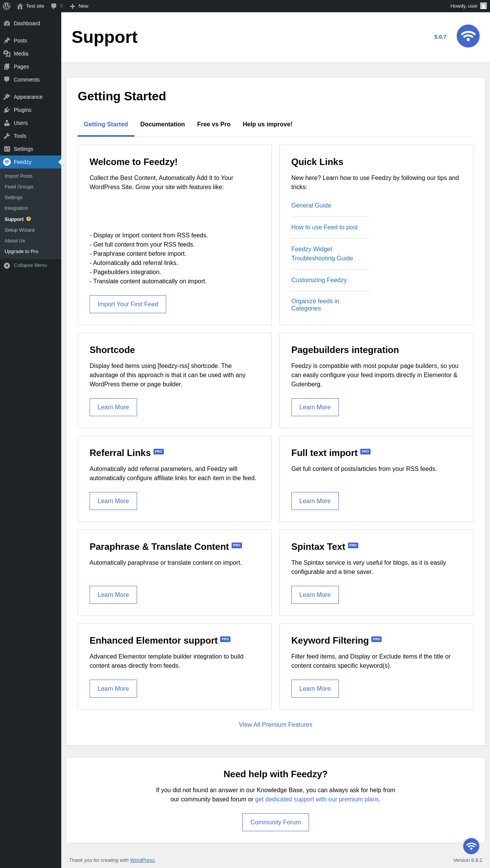Click the large Feedzy logo in the header
Image resolution: width=490 pixels, height=868 pixels.
pyautogui.click(x=468, y=36)
